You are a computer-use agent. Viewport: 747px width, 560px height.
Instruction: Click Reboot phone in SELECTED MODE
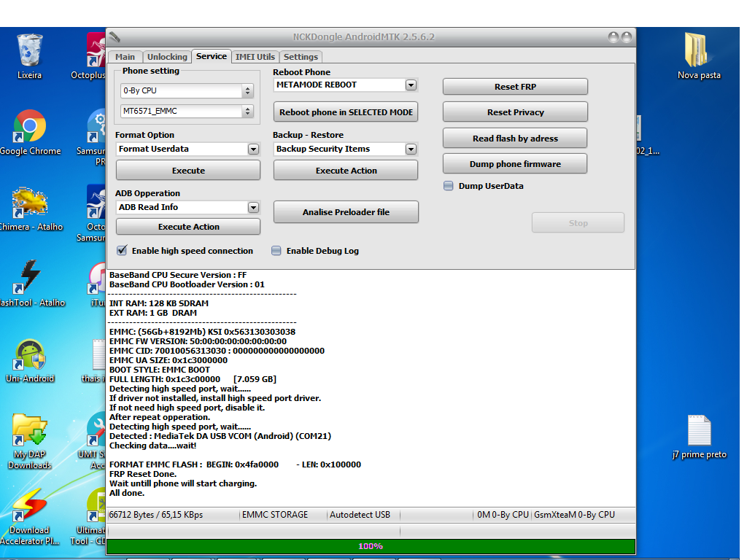click(346, 112)
